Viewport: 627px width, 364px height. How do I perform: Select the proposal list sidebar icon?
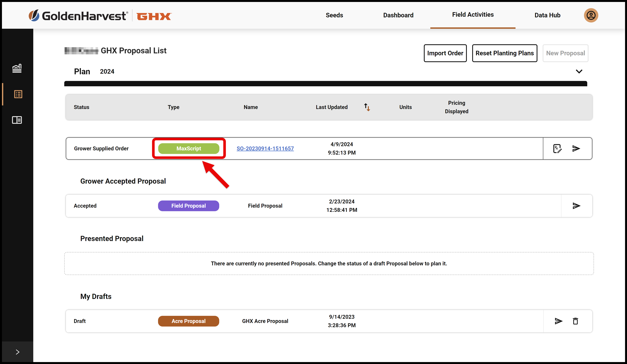click(x=18, y=94)
